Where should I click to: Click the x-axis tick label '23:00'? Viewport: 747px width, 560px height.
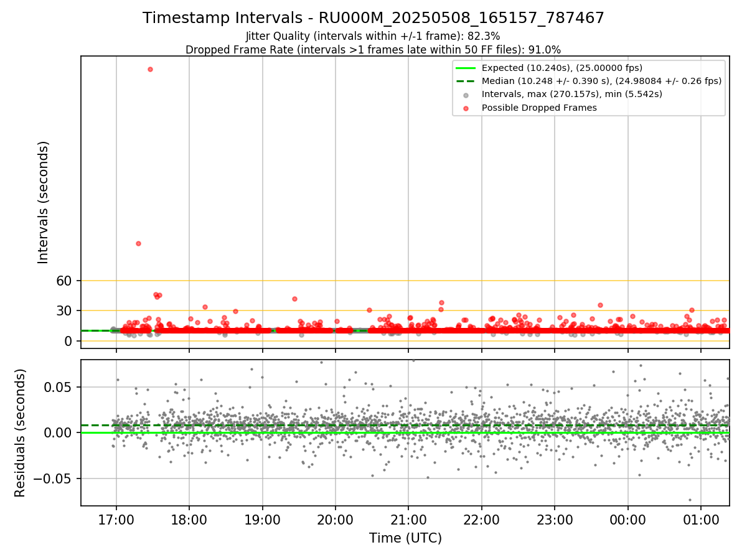click(x=555, y=520)
